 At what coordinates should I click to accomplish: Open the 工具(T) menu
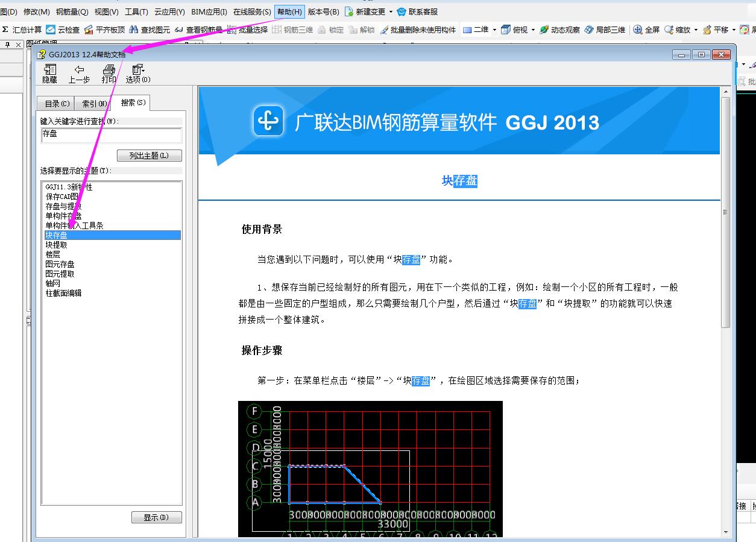pyautogui.click(x=136, y=11)
